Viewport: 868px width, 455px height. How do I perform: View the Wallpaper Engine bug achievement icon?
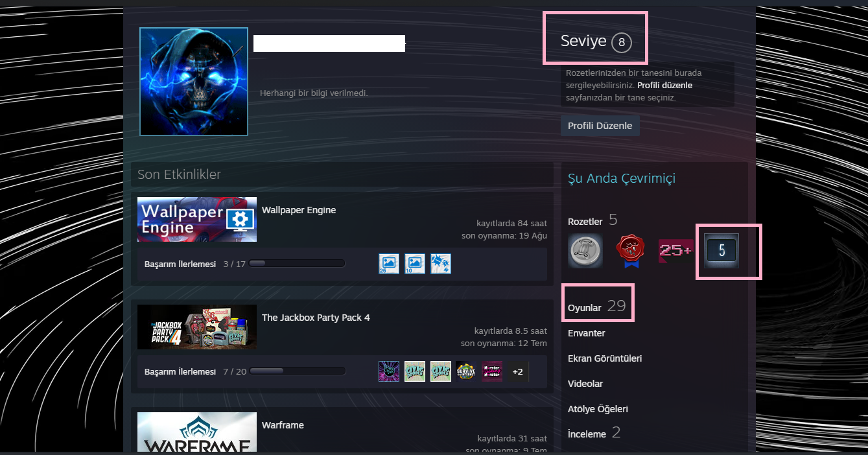[441, 264]
